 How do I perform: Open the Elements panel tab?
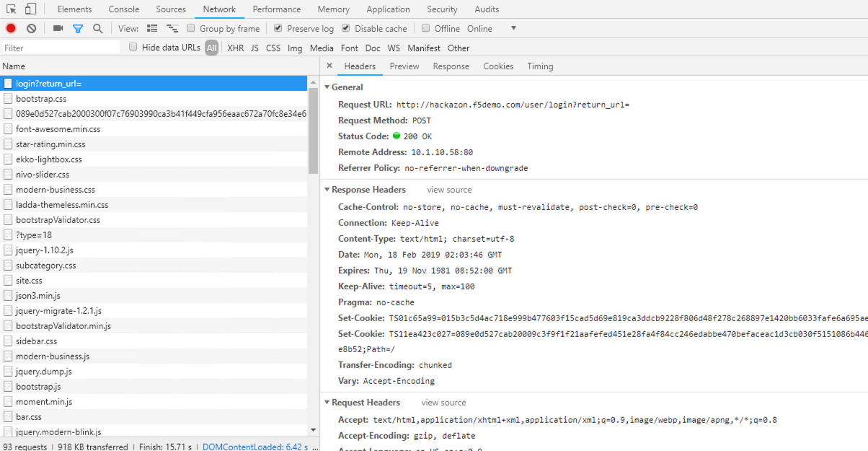coord(75,9)
